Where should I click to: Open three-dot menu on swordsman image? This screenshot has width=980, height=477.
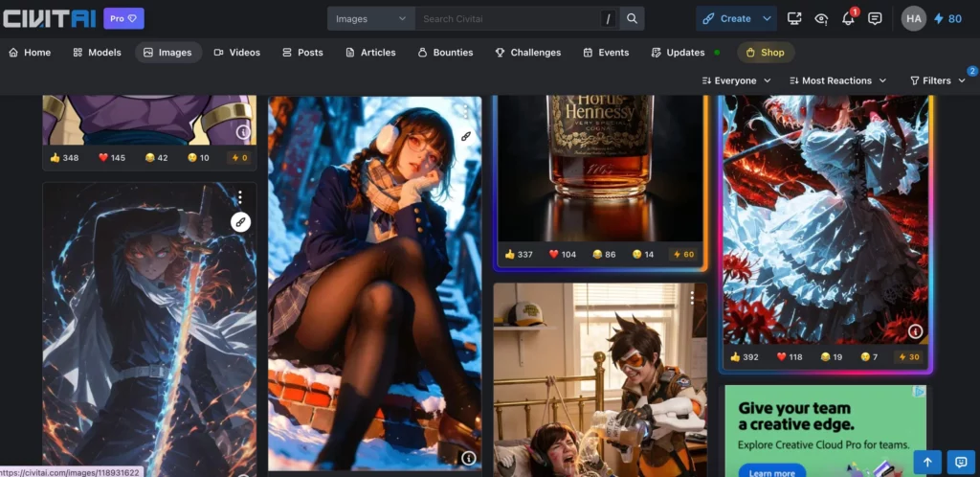pyautogui.click(x=240, y=197)
